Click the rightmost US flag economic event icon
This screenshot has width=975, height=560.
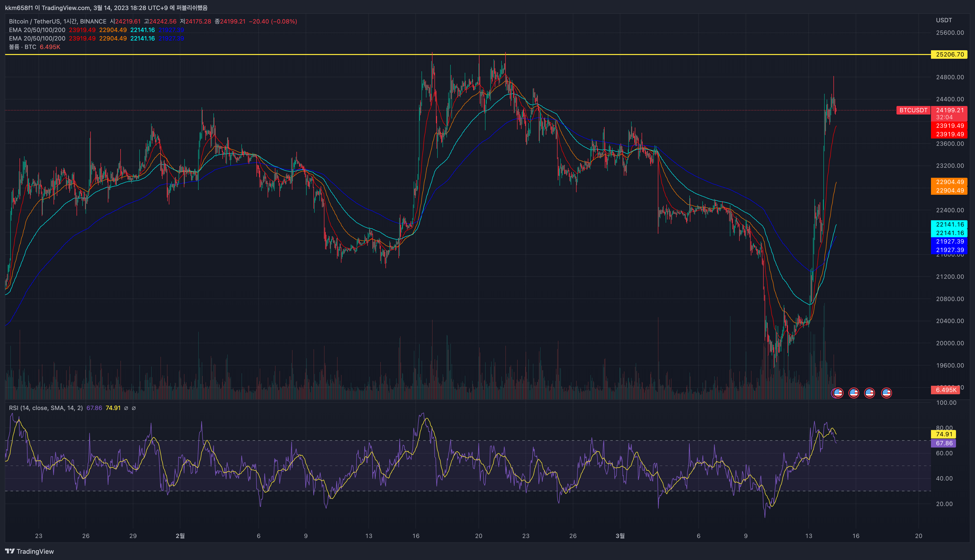(x=886, y=393)
